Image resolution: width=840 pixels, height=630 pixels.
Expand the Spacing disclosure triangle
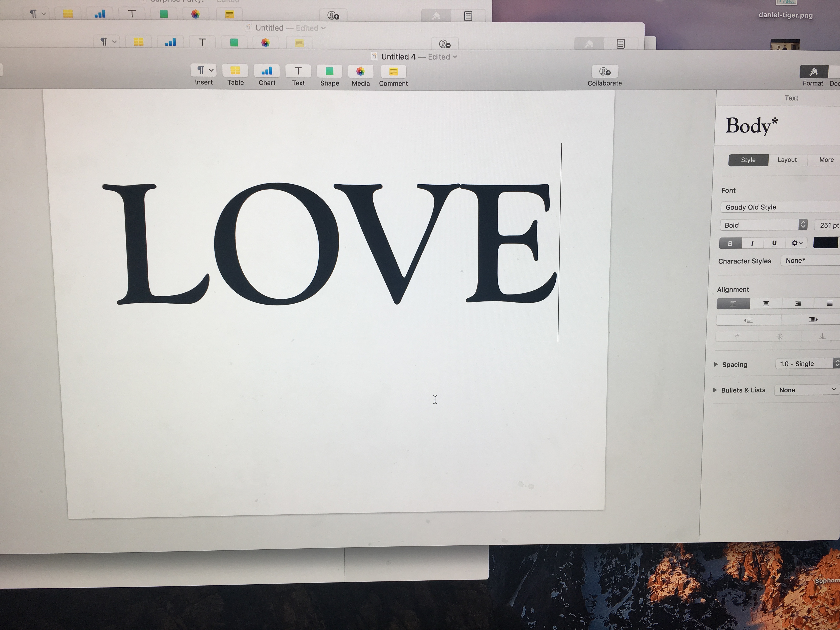[x=716, y=364]
